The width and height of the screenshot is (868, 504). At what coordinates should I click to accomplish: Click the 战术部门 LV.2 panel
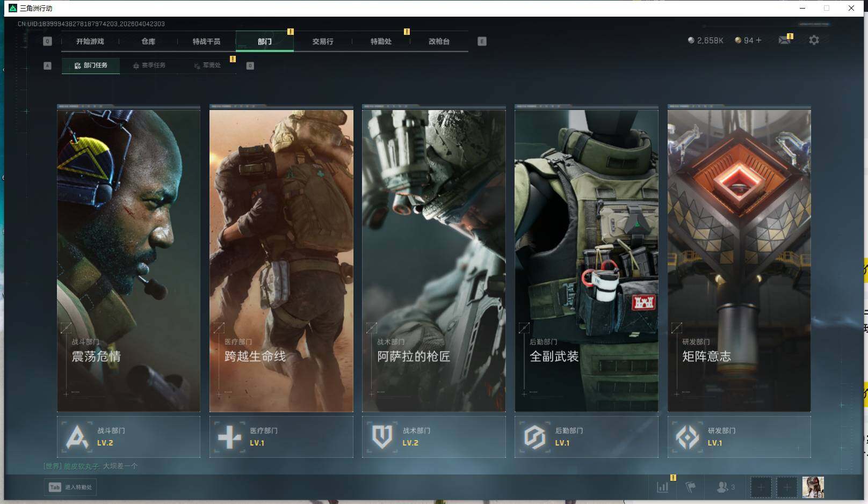(x=433, y=437)
